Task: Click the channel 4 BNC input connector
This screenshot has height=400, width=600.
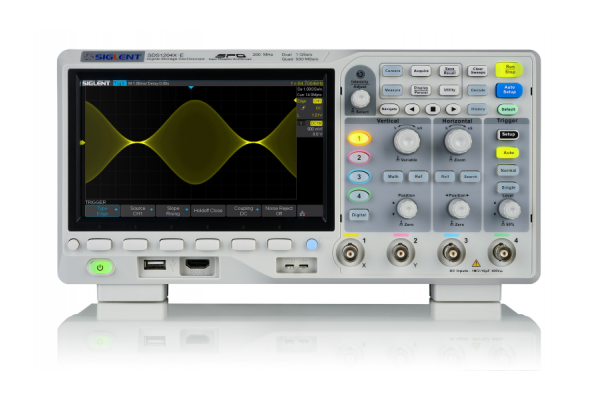Action: pyautogui.click(x=502, y=253)
